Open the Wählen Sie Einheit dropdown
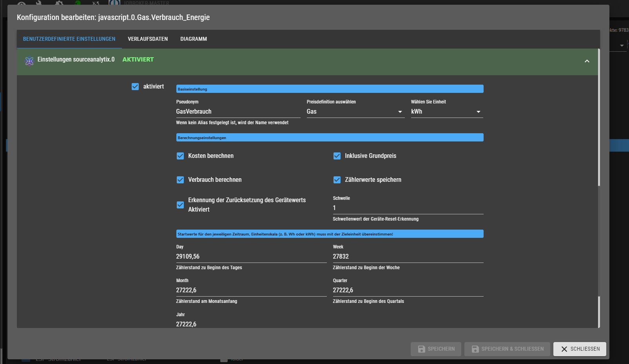The height and width of the screenshot is (364, 629). (446, 112)
